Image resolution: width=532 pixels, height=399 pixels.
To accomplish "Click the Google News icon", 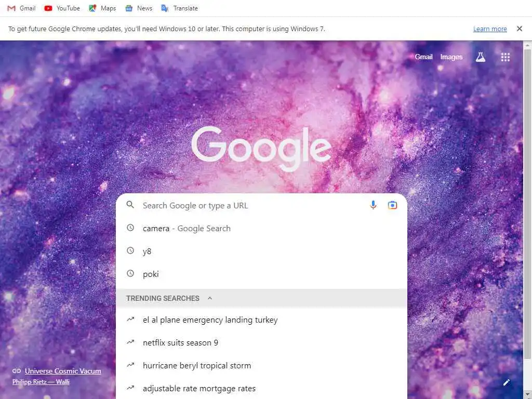I will click(x=129, y=8).
